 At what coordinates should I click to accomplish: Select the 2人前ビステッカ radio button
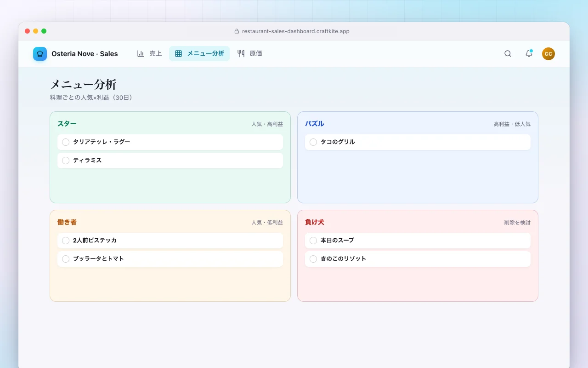pyautogui.click(x=66, y=241)
